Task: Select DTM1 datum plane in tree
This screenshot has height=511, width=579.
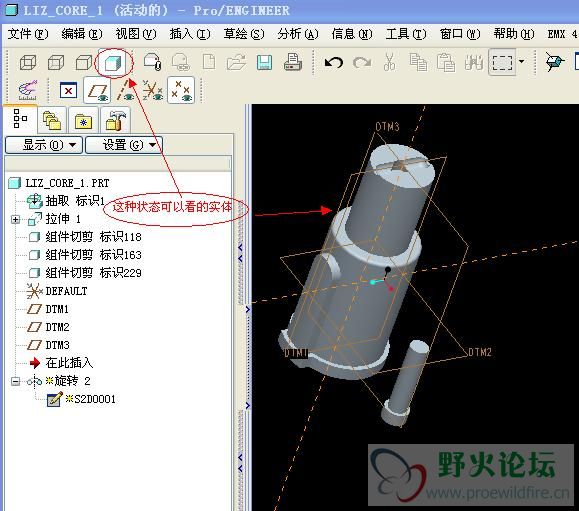Action: click(x=48, y=309)
